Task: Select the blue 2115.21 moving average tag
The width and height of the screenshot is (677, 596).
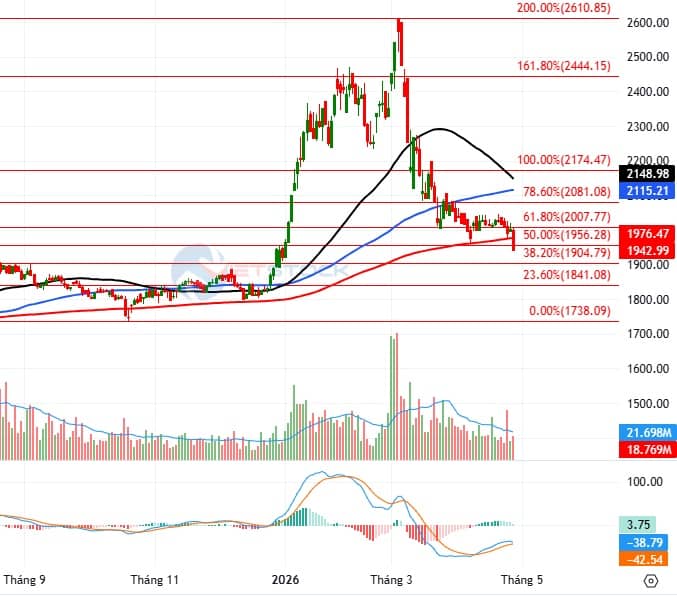Action: [x=647, y=190]
